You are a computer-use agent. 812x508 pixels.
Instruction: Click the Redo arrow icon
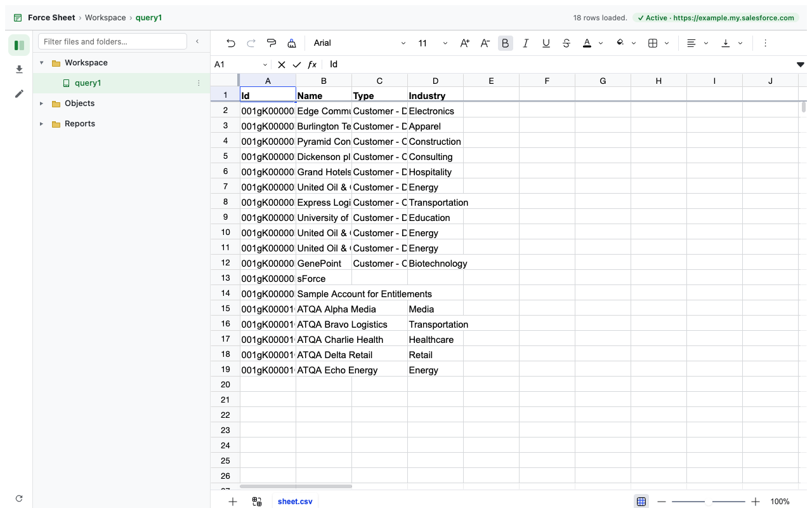point(251,43)
